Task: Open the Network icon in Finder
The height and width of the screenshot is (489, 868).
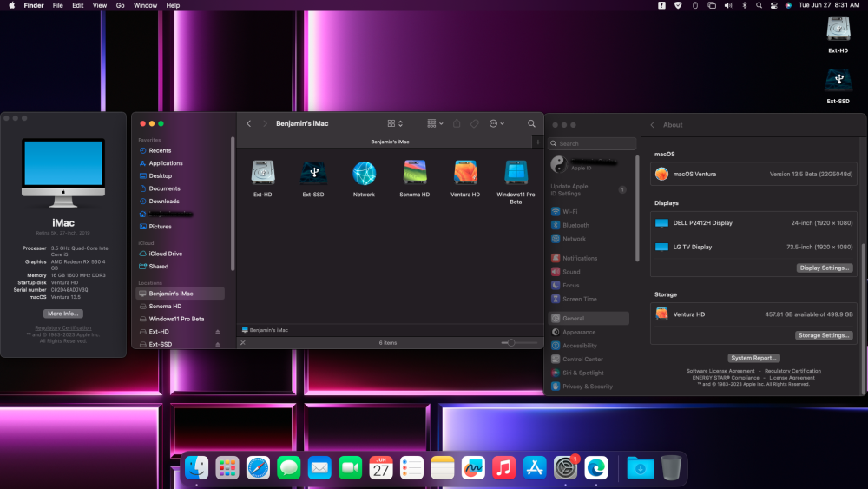Action: [x=364, y=173]
